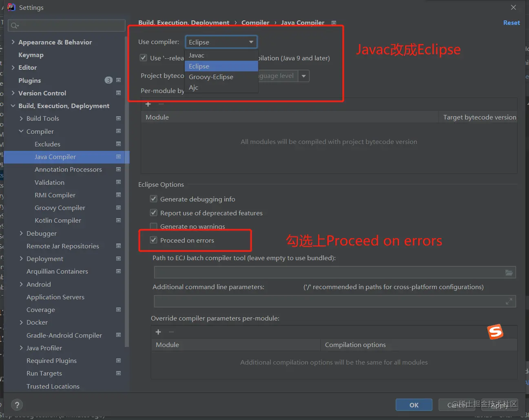Open Coverage settings
The width and height of the screenshot is (529, 420).
[x=41, y=310]
